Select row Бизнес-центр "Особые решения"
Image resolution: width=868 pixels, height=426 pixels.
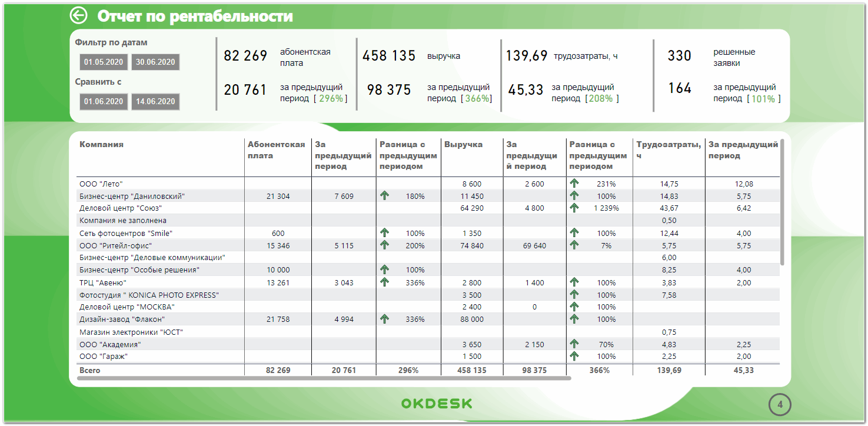pyautogui.click(x=428, y=270)
